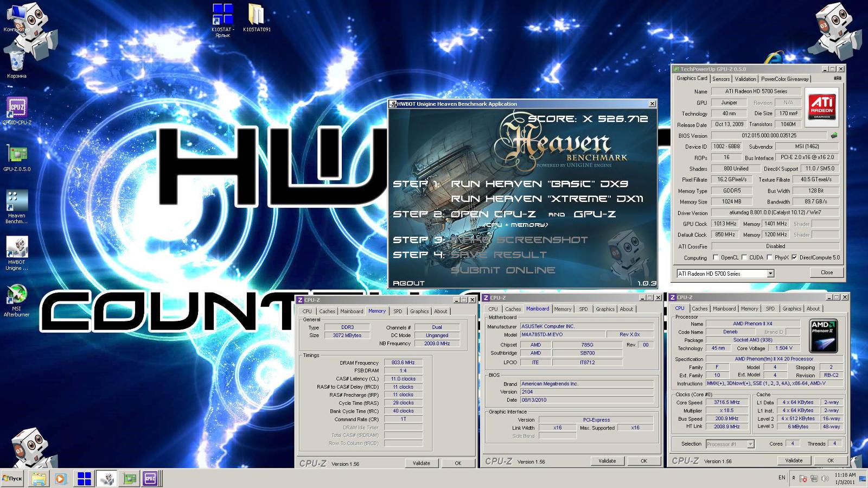The image size is (868, 488).
Task: Select the About tab in CPU-Z Memory window
Action: [441, 311]
